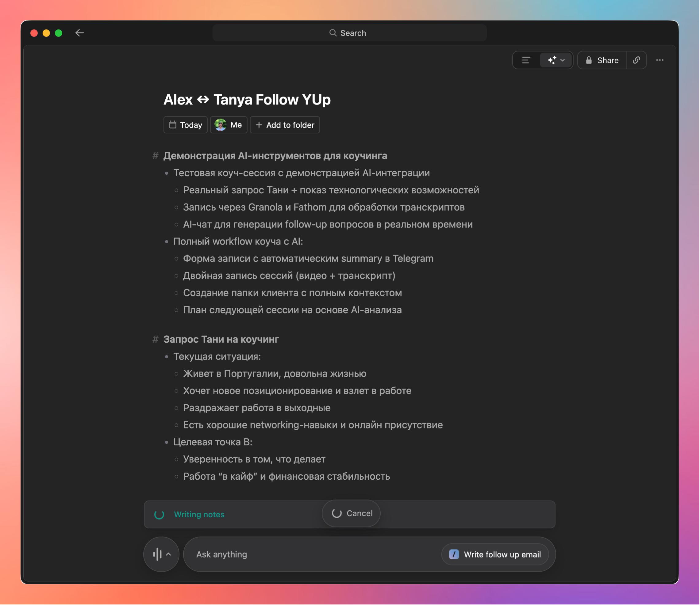Click the Me attendee avatar chip
700x605 pixels.
click(x=229, y=125)
